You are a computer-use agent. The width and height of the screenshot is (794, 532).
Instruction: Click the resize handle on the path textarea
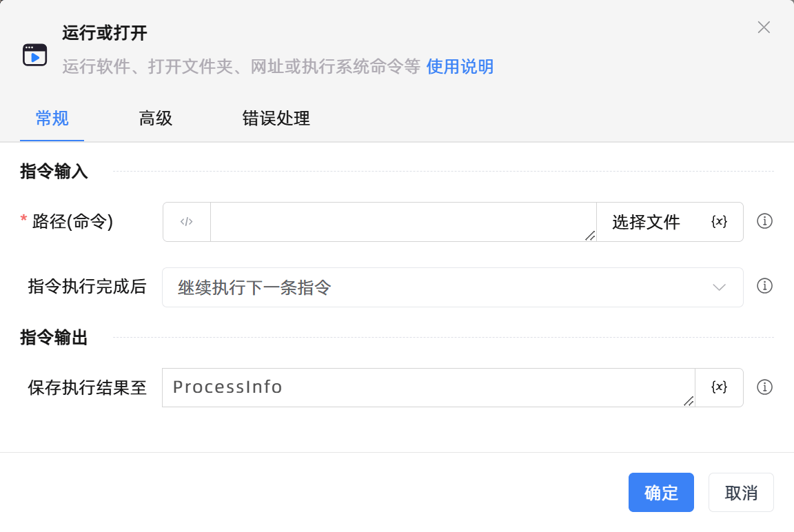589,237
